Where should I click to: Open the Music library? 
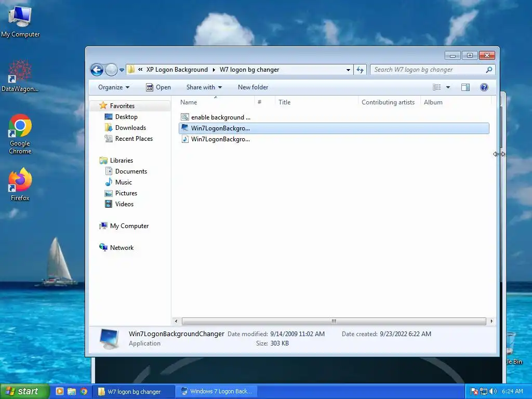tap(124, 182)
